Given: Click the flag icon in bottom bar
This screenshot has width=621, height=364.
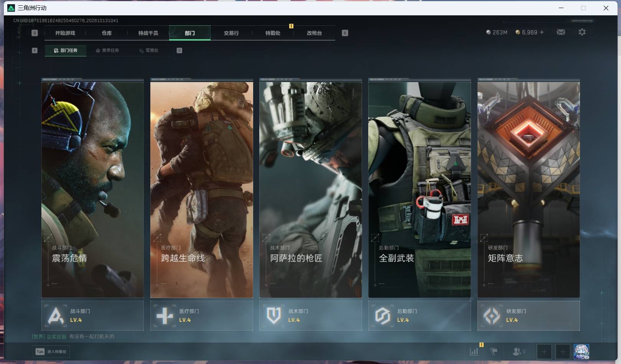Looking at the screenshot, I should tap(494, 351).
